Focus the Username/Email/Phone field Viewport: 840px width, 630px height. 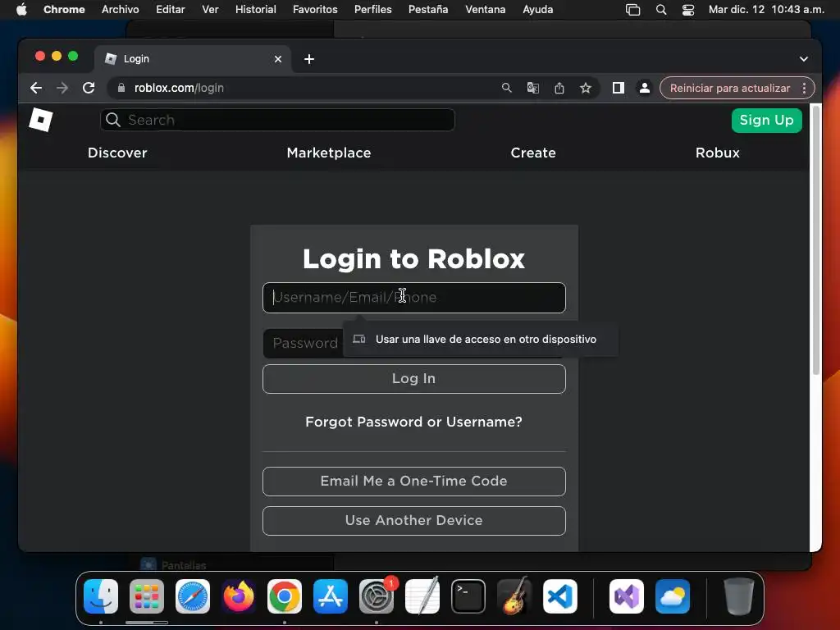(414, 298)
